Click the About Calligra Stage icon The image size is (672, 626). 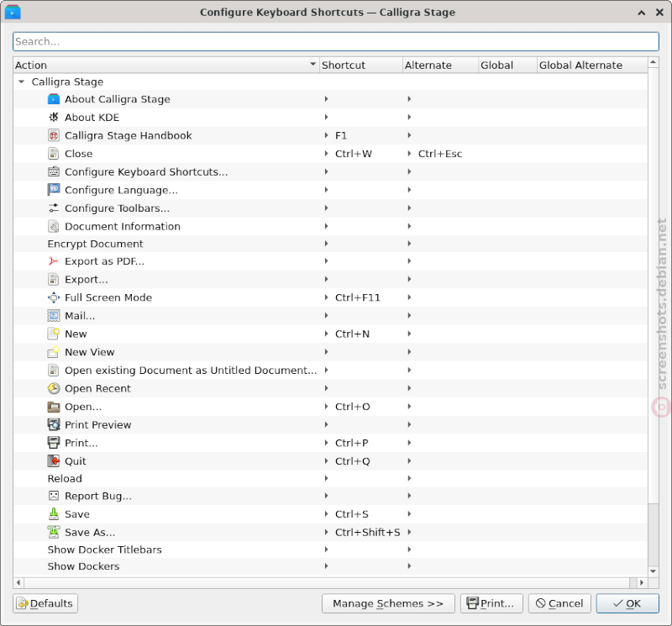click(54, 99)
